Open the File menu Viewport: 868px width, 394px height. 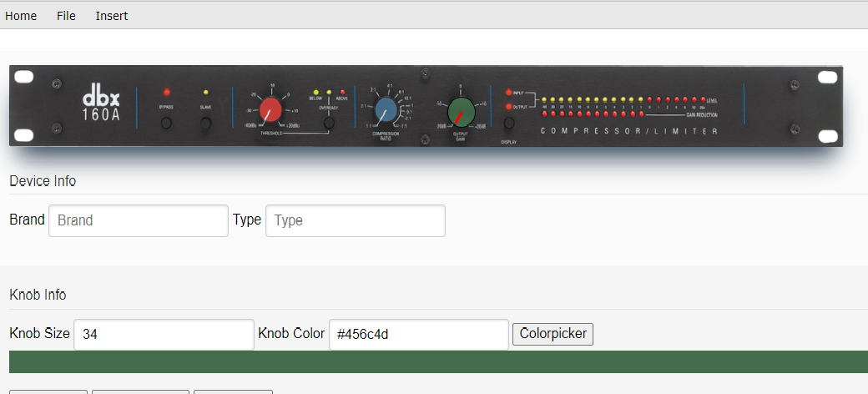(66, 16)
